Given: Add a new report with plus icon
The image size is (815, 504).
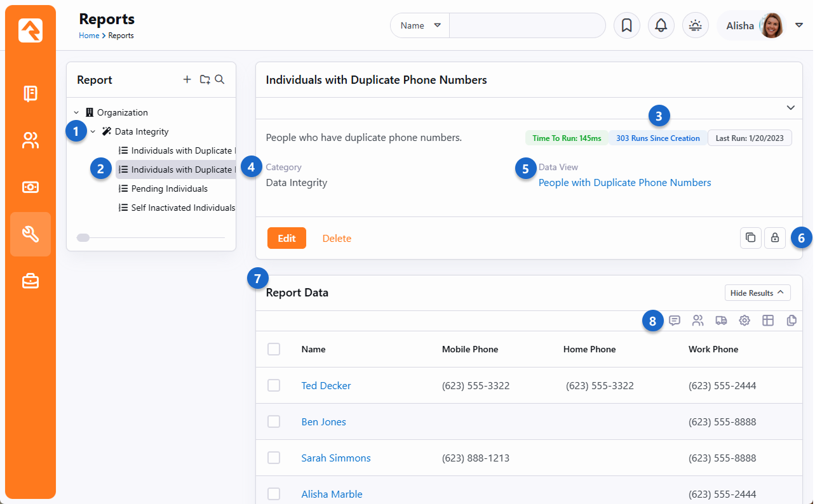Looking at the screenshot, I should (187, 79).
